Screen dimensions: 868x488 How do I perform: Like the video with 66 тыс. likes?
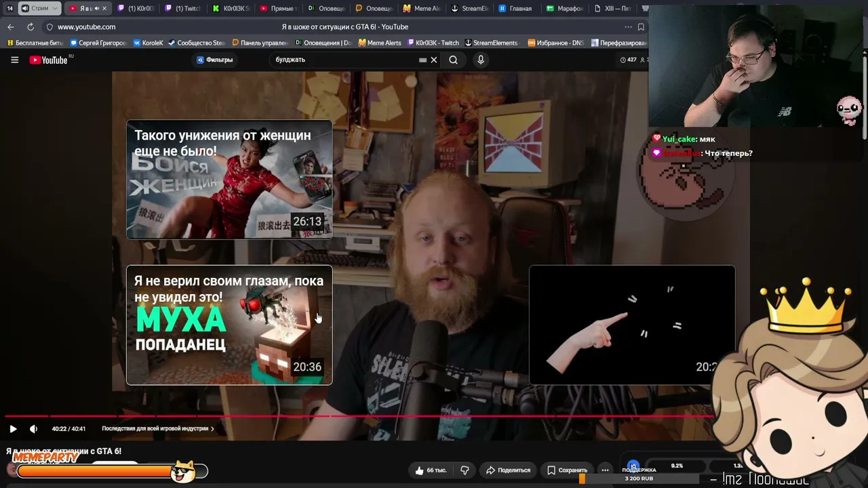(431, 470)
